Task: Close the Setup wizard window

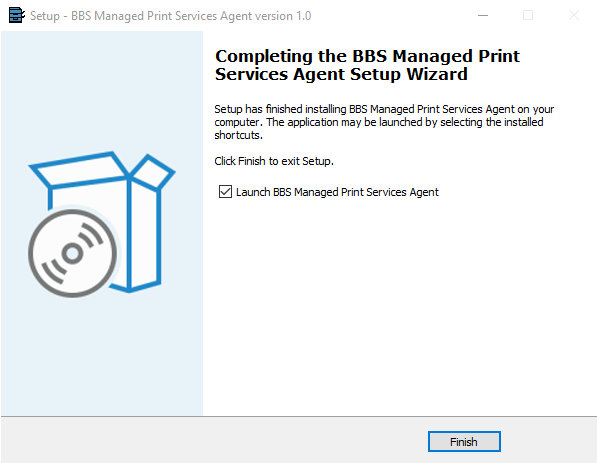Action: (x=574, y=16)
